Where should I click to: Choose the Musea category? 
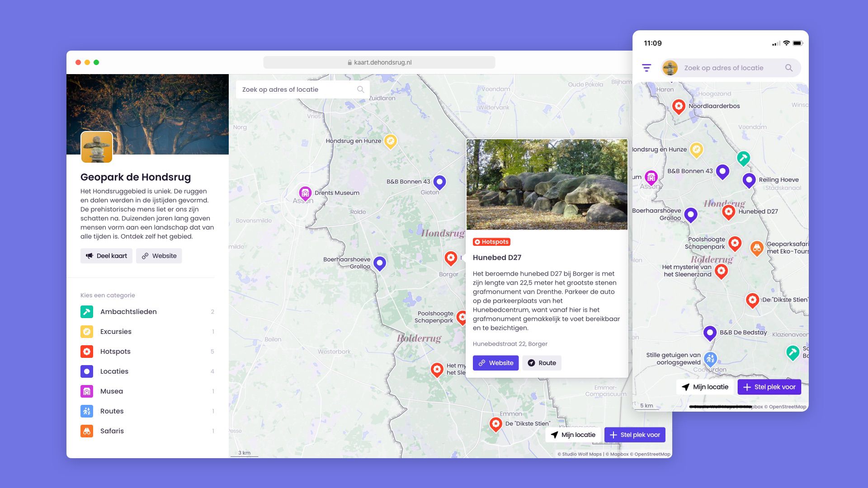point(111,391)
